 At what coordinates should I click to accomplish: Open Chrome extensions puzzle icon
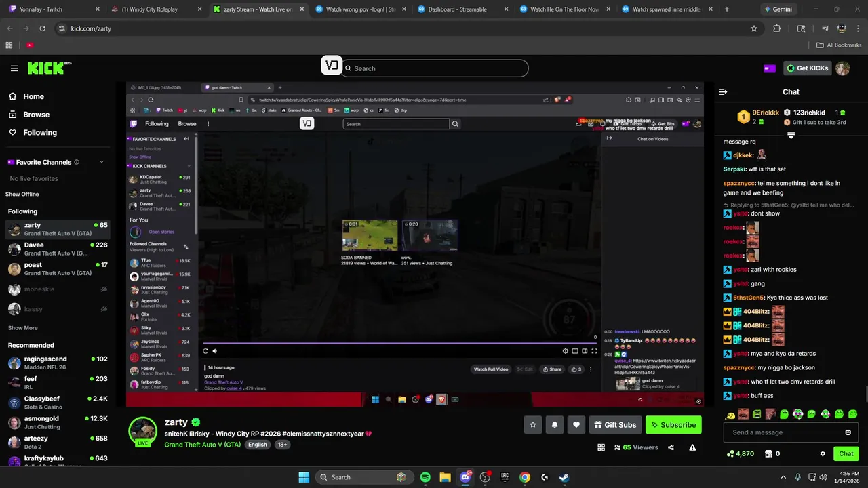(777, 28)
